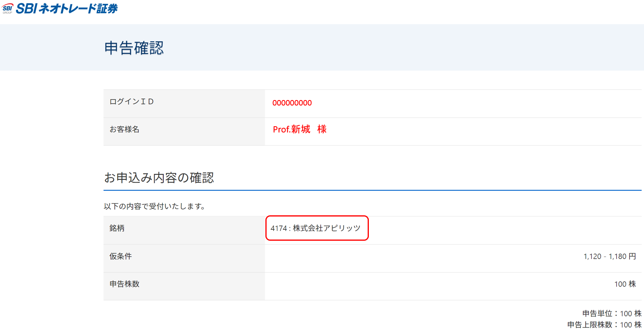
Task: Click the お申込み内容の確認 section heading
Action: pos(159,178)
